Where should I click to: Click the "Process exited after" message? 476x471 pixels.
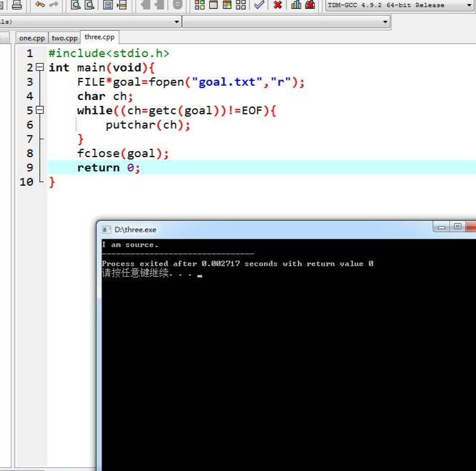pyautogui.click(x=237, y=263)
